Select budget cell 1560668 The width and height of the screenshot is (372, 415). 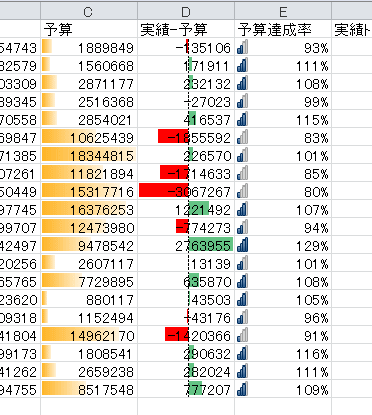pos(89,65)
